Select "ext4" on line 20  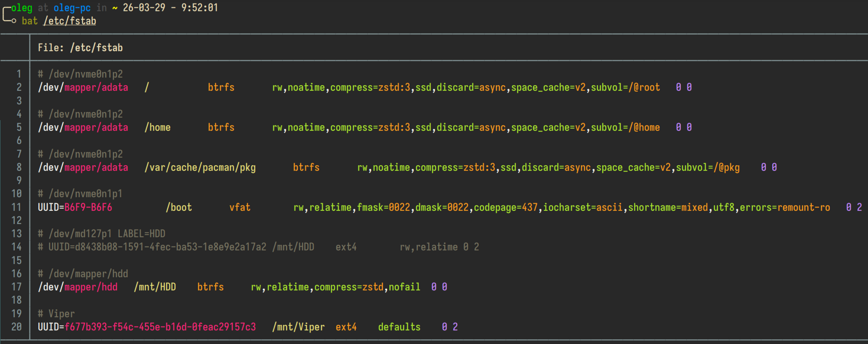pyautogui.click(x=346, y=327)
